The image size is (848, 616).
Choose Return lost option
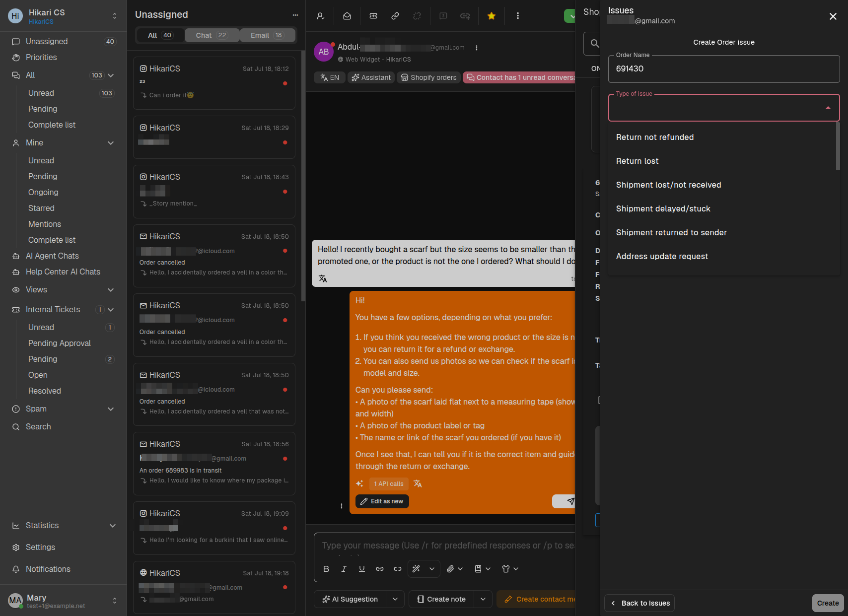pos(722,161)
